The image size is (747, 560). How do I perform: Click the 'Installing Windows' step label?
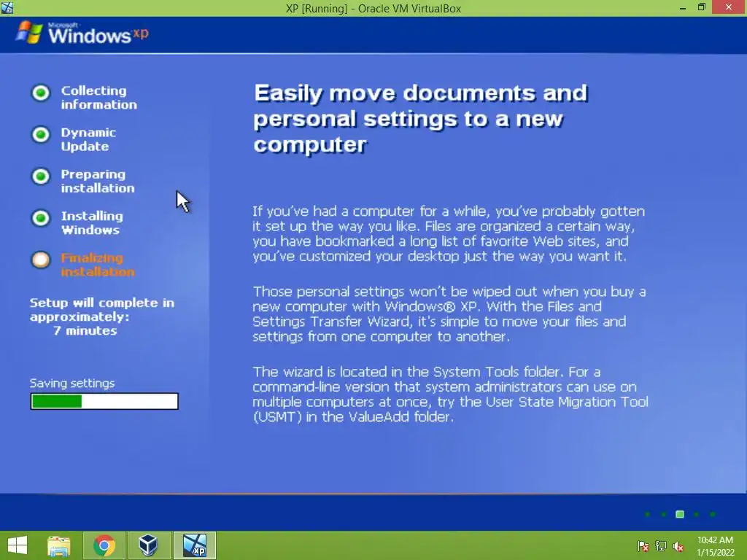pos(92,223)
